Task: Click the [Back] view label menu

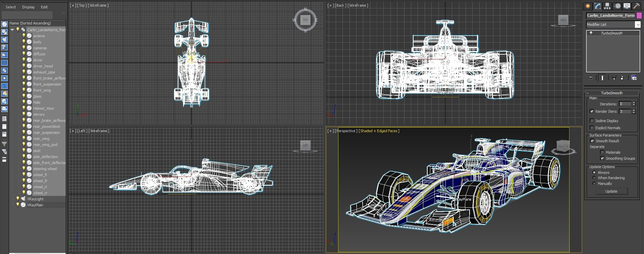Action: point(340,5)
